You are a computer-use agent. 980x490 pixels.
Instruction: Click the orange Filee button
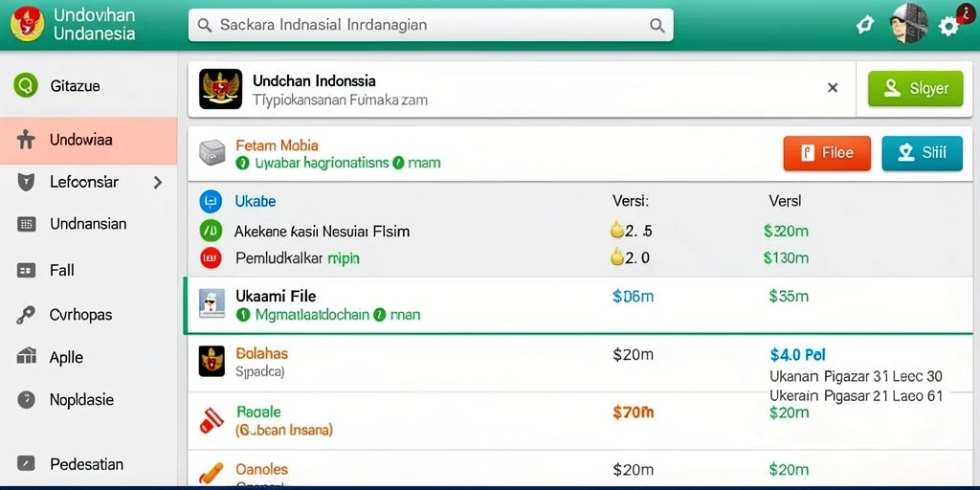(827, 153)
